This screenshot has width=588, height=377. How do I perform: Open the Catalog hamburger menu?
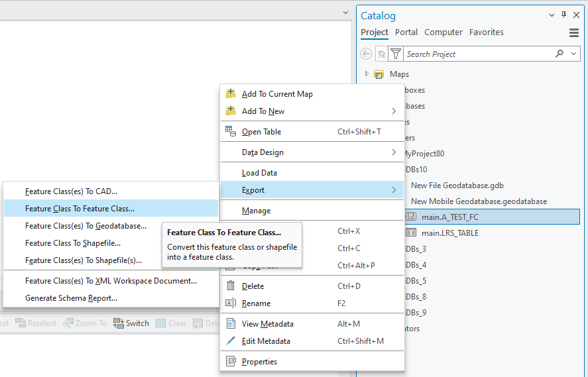click(x=574, y=32)
